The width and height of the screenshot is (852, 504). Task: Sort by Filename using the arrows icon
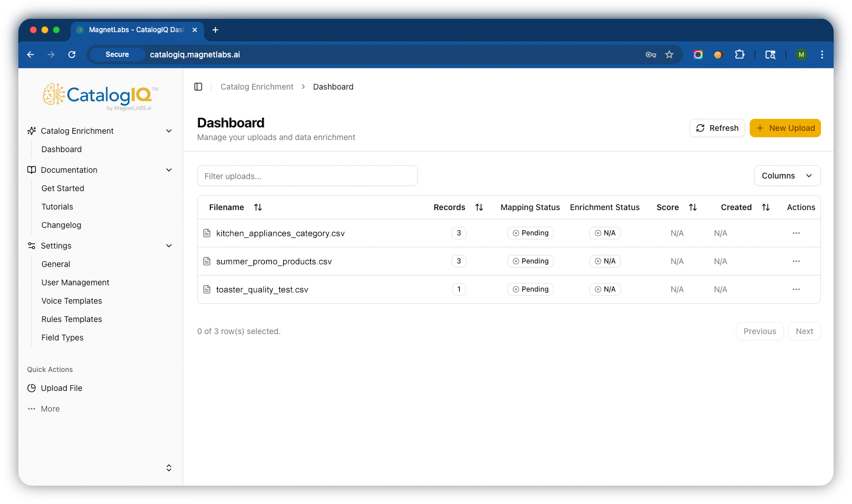(258, 207)
